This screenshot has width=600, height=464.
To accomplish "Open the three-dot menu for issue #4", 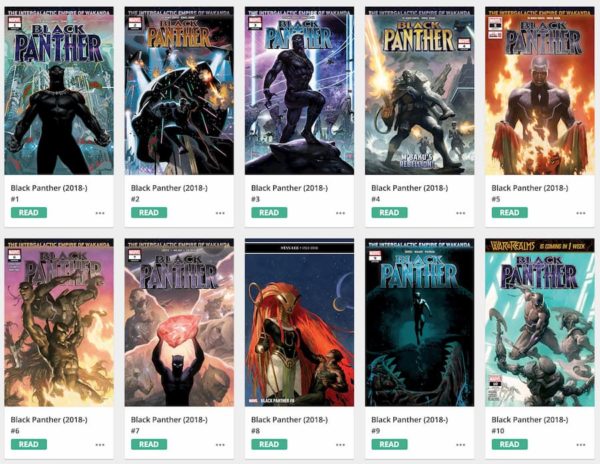I will 460,213.
